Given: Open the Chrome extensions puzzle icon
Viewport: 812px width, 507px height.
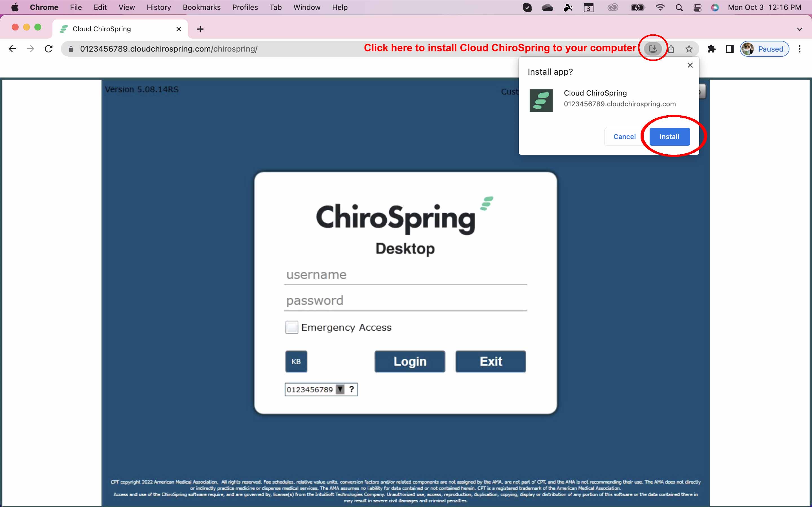Looking at the screenshot, I should (711, 49).
